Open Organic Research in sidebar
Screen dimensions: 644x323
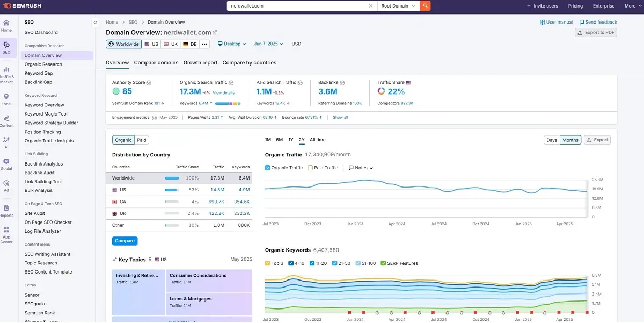click(43, 64)
